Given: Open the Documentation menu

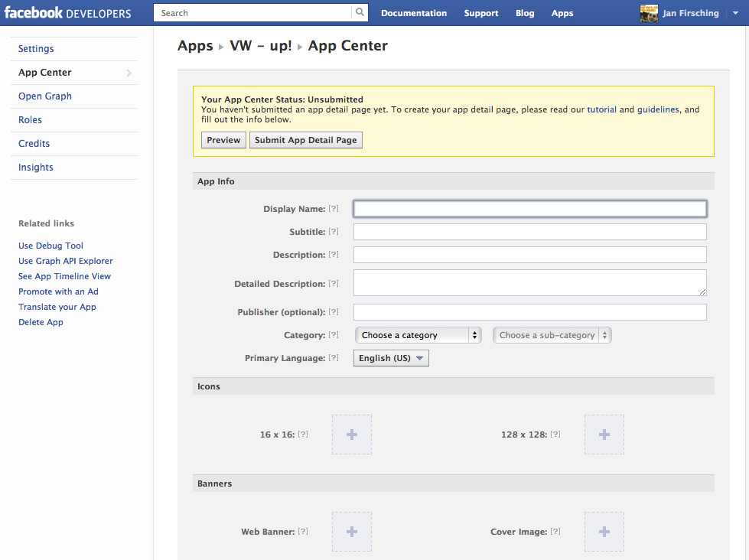Looking at the screenshot, I should [x=414, y=13].
